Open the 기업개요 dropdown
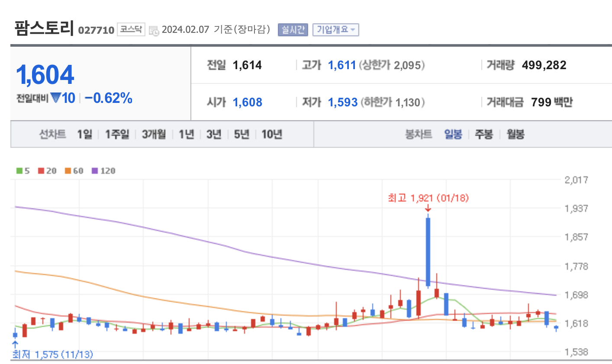 pos(335,29)
